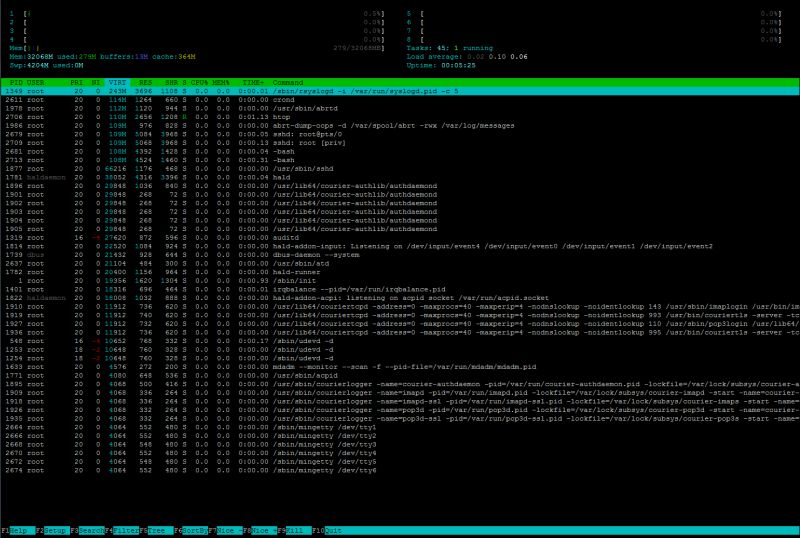
Task: Click the F3 Search button
Action: click(87, 530)
